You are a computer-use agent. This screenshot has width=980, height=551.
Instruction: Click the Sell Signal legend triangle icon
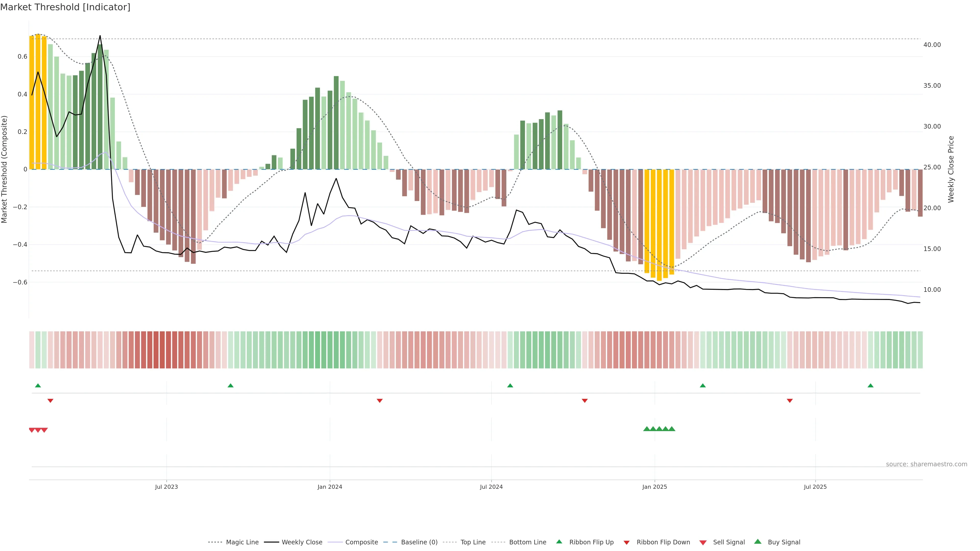703,543
